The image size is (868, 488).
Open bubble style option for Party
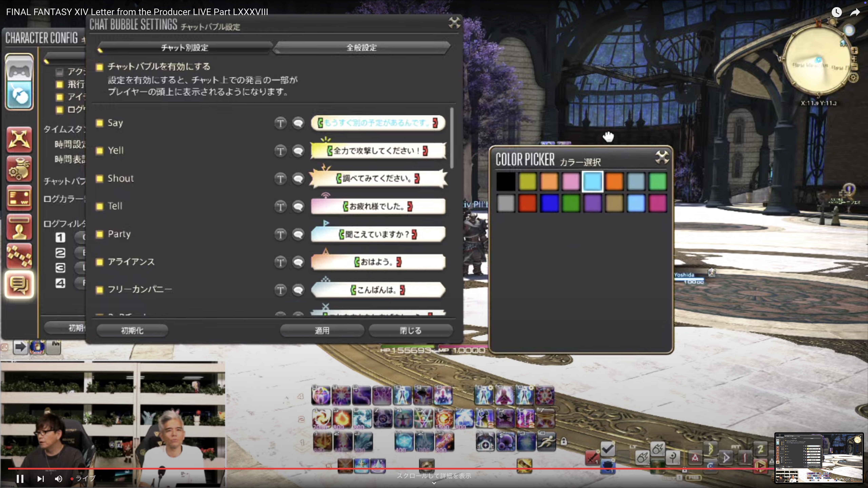coord(298,234)
